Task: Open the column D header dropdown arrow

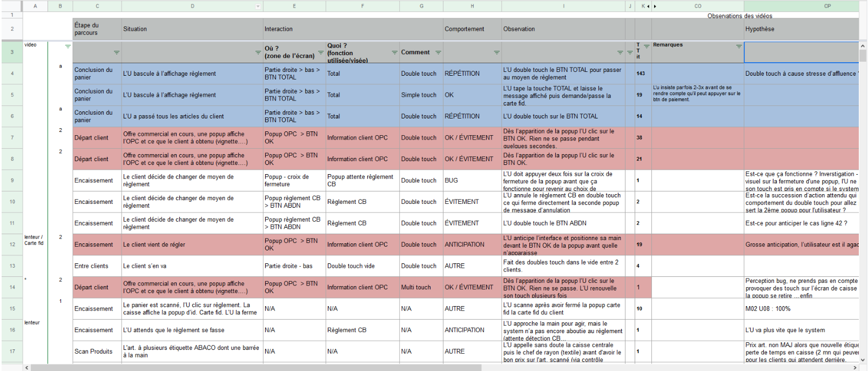Action: (x=258, y=6)
